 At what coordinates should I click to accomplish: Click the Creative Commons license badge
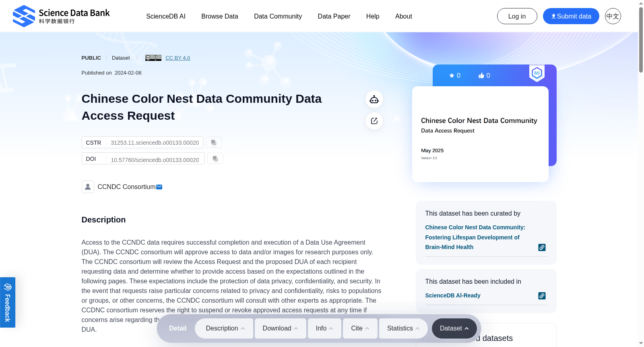tap(153, 58)
